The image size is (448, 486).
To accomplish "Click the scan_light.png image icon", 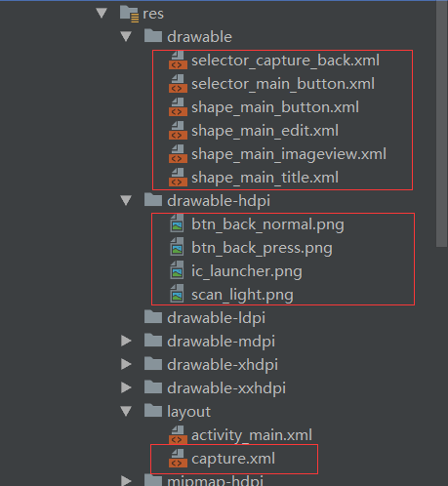I will click(x=177, y=295).
